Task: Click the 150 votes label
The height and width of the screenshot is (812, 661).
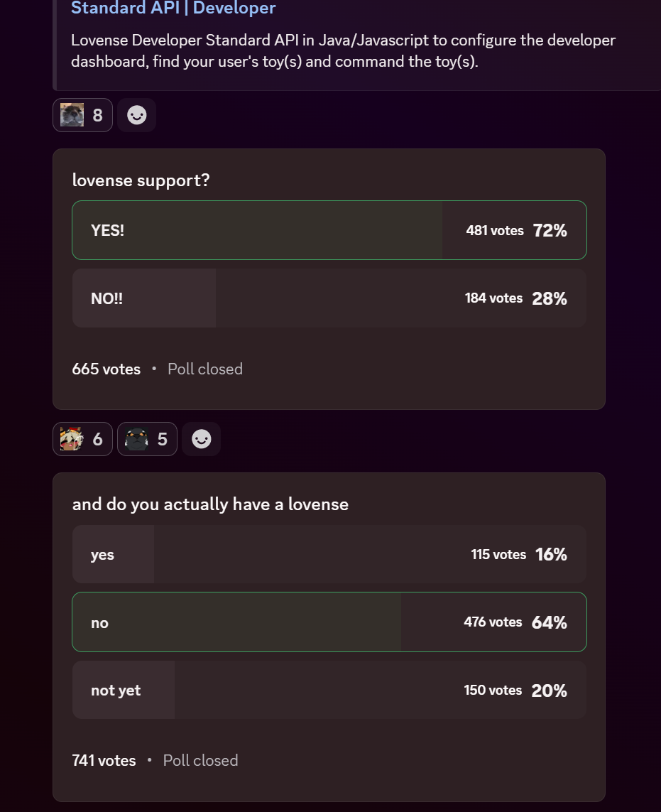Action: pos(493,691)
